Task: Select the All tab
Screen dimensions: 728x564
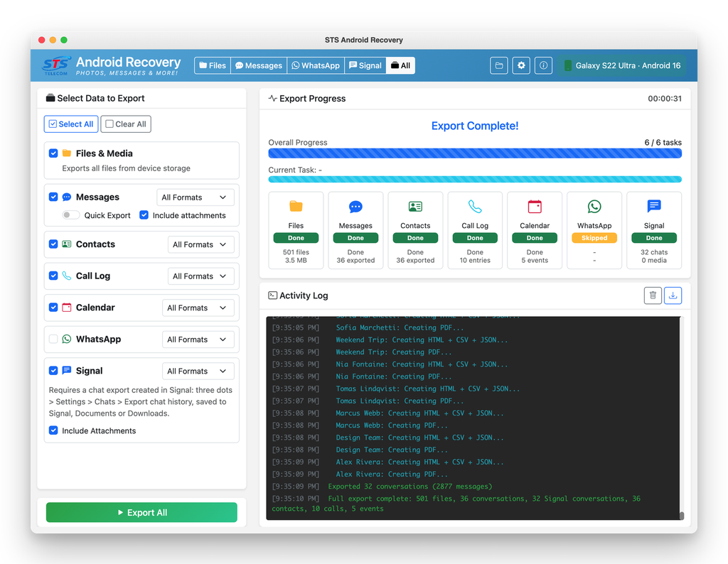Action: (x=401, y=65)
